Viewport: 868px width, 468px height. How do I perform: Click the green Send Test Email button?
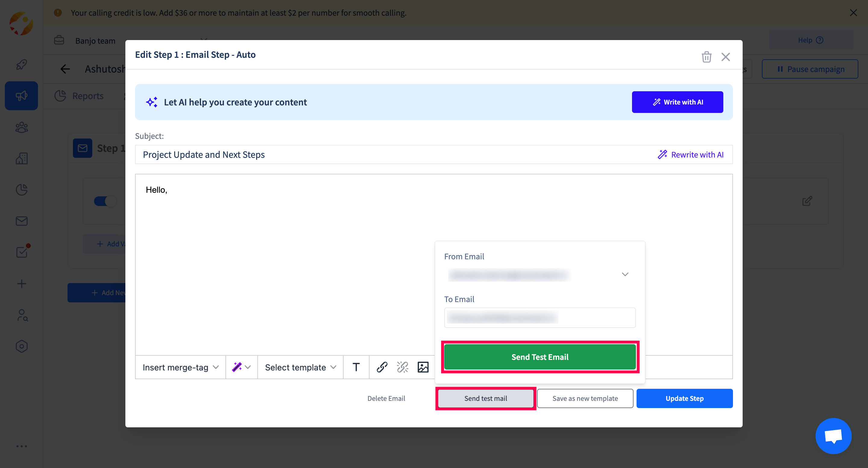coord(539,357)
